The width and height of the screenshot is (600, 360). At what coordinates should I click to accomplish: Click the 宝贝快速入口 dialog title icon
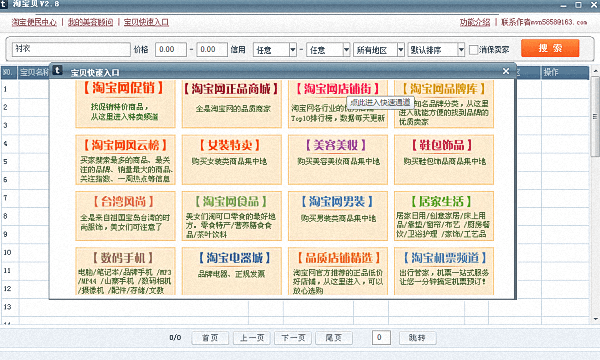coord(57,70)
